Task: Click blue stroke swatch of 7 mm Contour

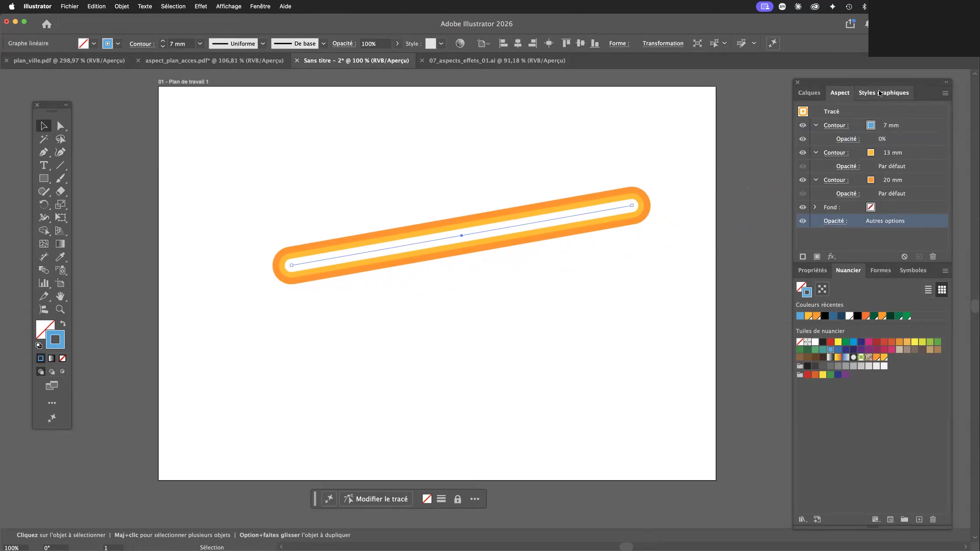Action: coord(871,126)
